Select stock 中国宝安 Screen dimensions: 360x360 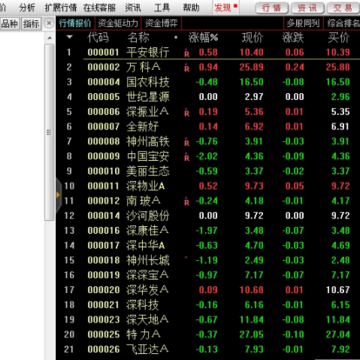pyautogui.click(x=148, y=156)
